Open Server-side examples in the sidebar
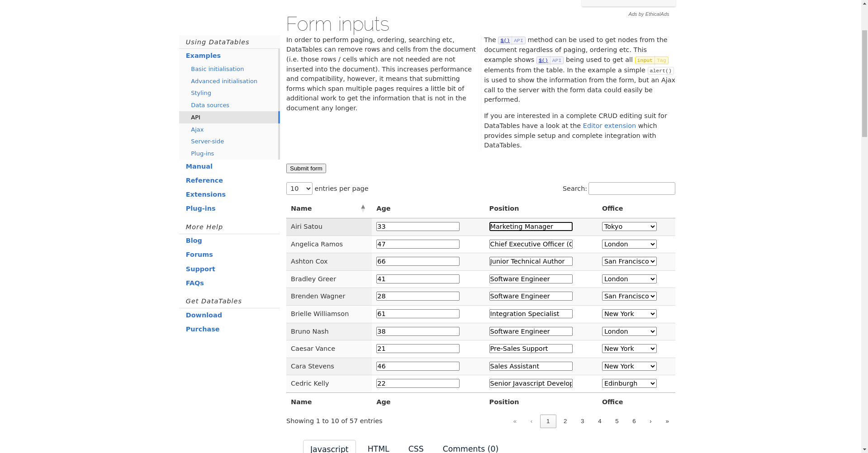 click(x=207, y=142)
